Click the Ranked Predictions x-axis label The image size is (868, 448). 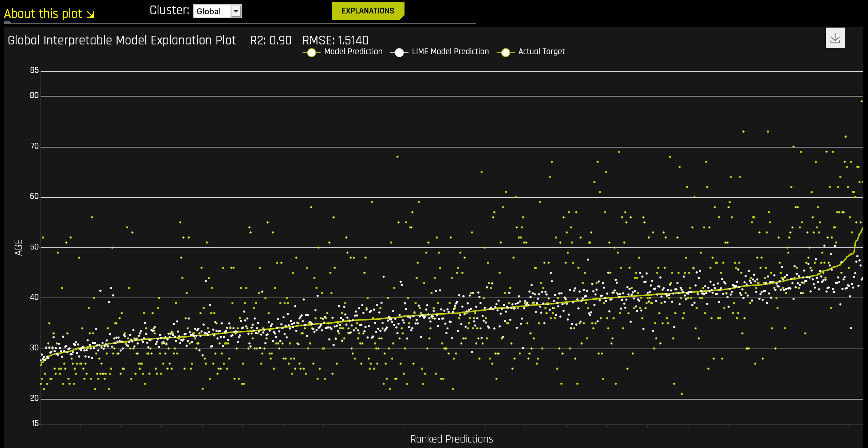pos(451,439)
